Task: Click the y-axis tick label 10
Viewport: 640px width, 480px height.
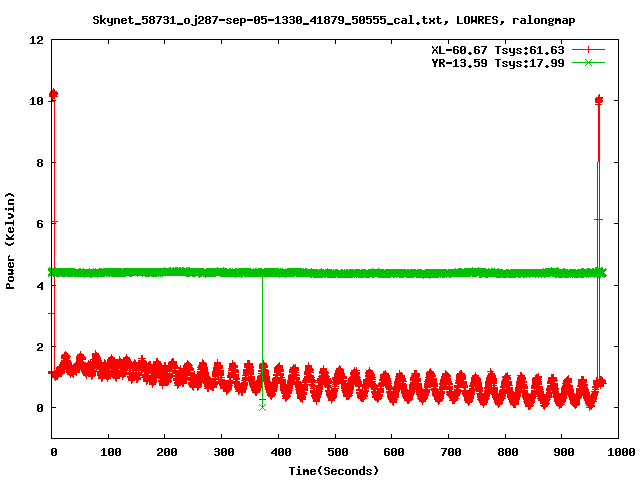Action: pos(36,101)
